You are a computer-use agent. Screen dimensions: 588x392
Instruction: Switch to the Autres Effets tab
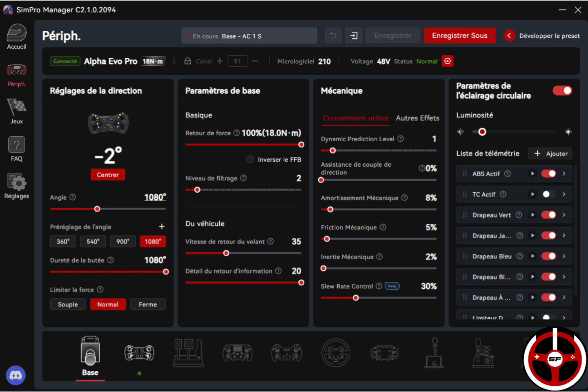(417, 118)
